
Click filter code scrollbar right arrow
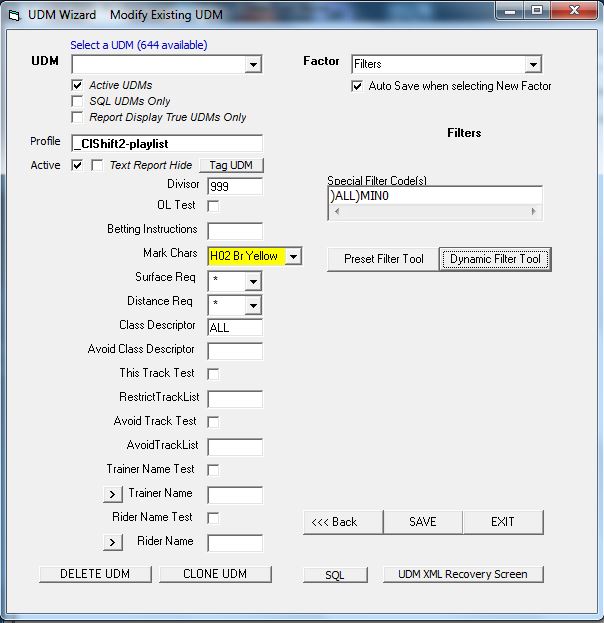pyautogui.click(x=534, y=211)
